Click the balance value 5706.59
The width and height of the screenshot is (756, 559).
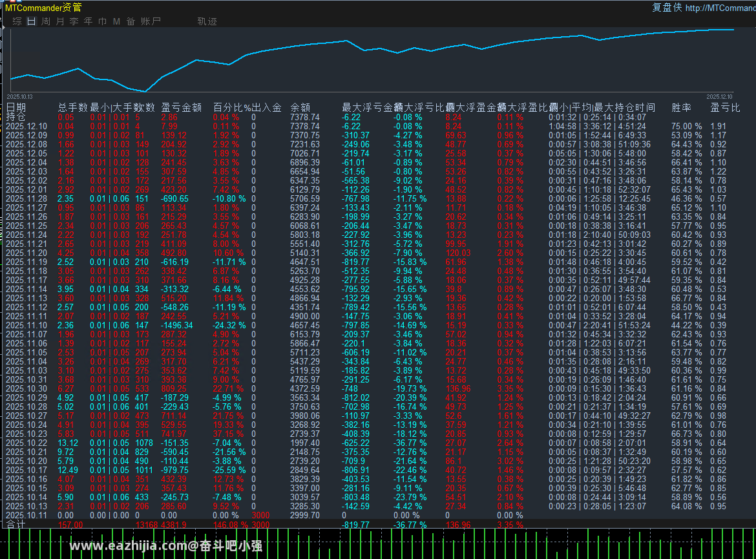[x=305, y=198]
